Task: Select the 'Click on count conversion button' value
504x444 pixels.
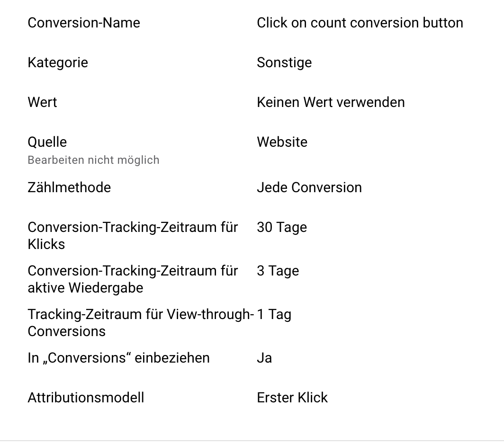Action: [360, 23]
